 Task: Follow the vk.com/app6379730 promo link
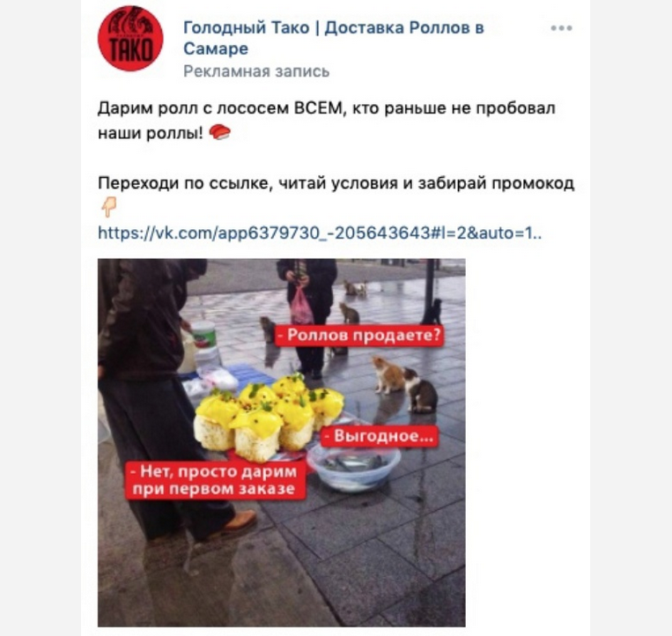320,233
